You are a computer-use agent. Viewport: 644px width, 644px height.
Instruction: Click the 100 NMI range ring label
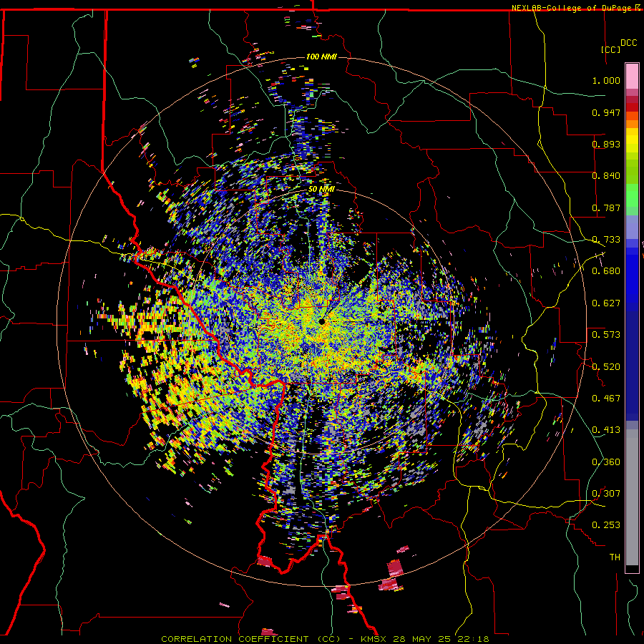coord(321,57)
